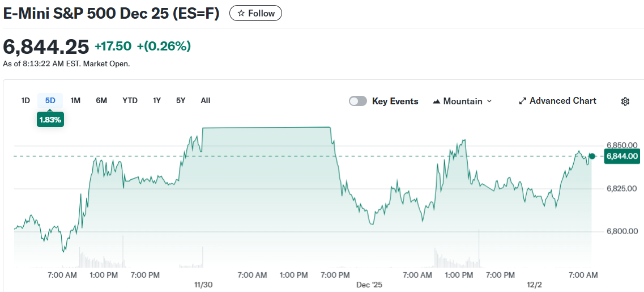Switch to the 1M time range
Image resolution: width=644 pixels, height=292 pixels.
coord(75,100)
